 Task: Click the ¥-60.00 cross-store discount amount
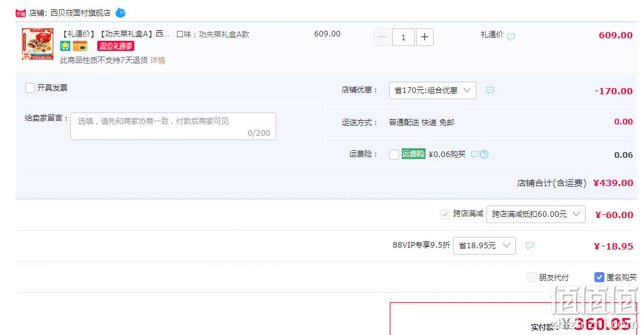(614, 215)
